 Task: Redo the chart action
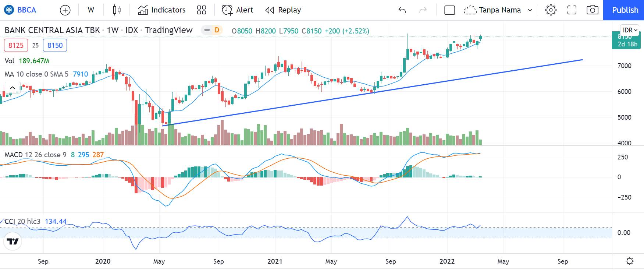[423, 10]
